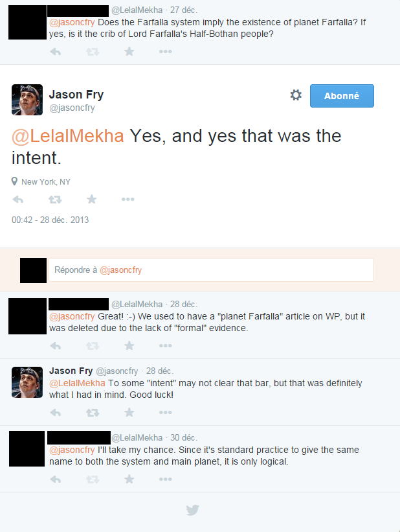
Task: Favorite the 'Great! :-)' reply tweet
Action: (129, 346)
